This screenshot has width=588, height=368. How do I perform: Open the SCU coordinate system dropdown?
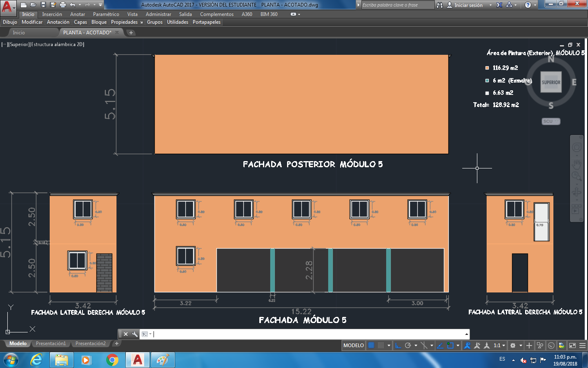click(551, 121)
